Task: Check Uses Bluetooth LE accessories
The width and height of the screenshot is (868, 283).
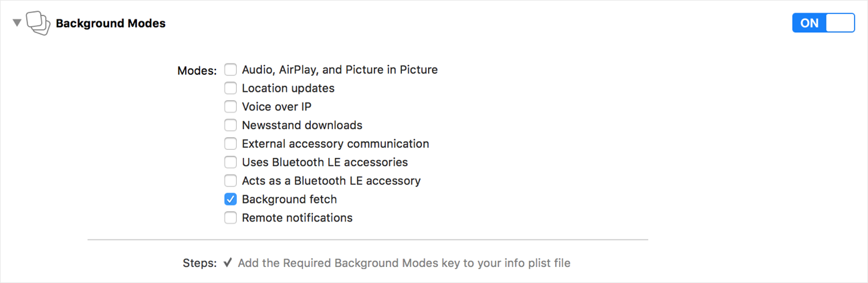Action: (x=231, y=162)
